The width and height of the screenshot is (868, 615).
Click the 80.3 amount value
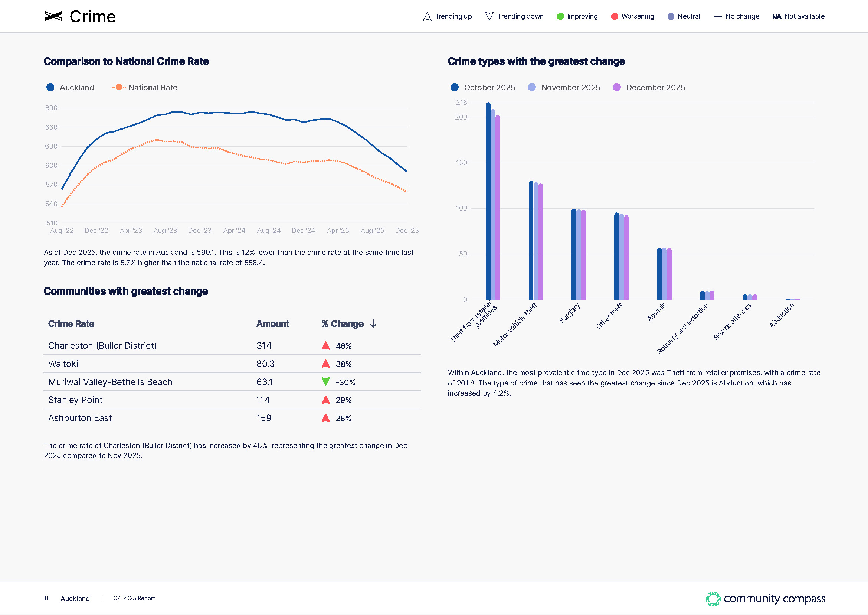pos(266,364)
